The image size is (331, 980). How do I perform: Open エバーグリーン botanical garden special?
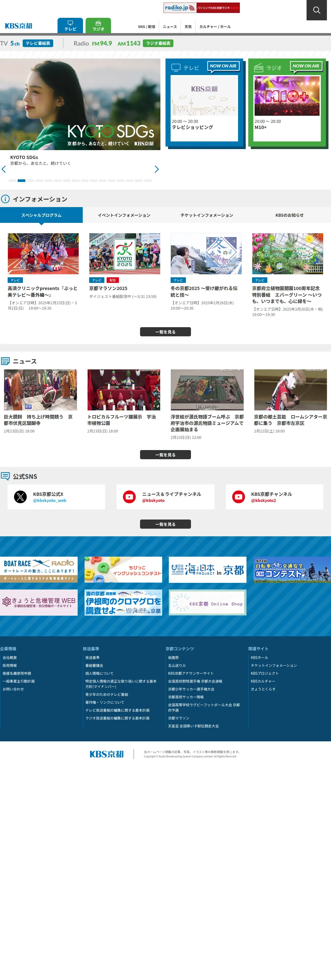point(287,275)
